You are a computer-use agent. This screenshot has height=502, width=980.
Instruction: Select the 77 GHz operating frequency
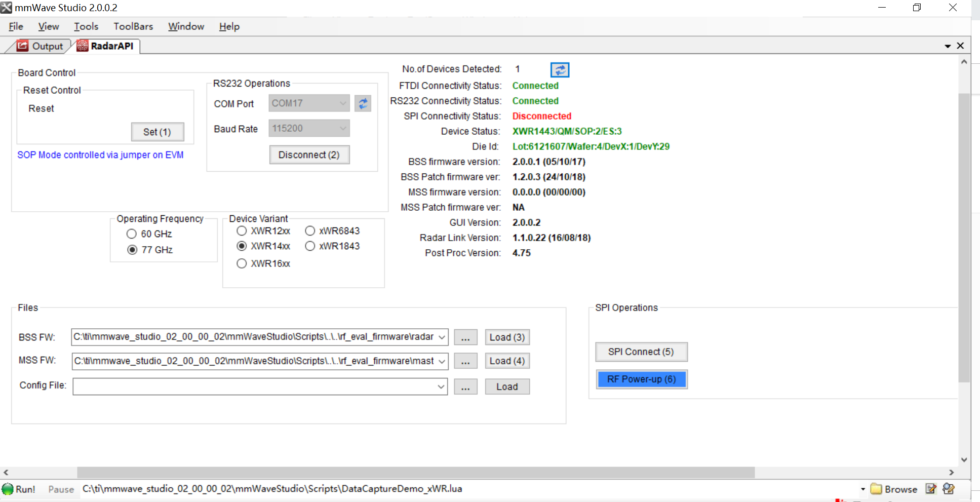tap(132, 250)
